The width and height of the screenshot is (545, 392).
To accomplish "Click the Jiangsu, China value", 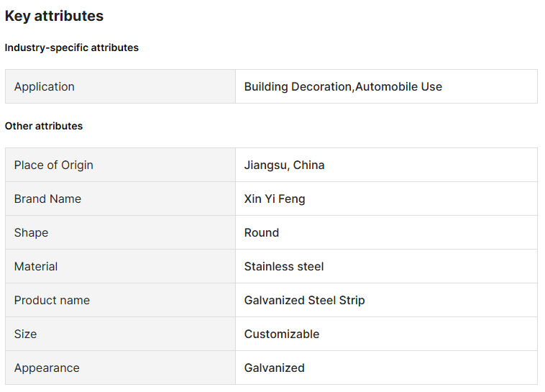I will (284, 165).
